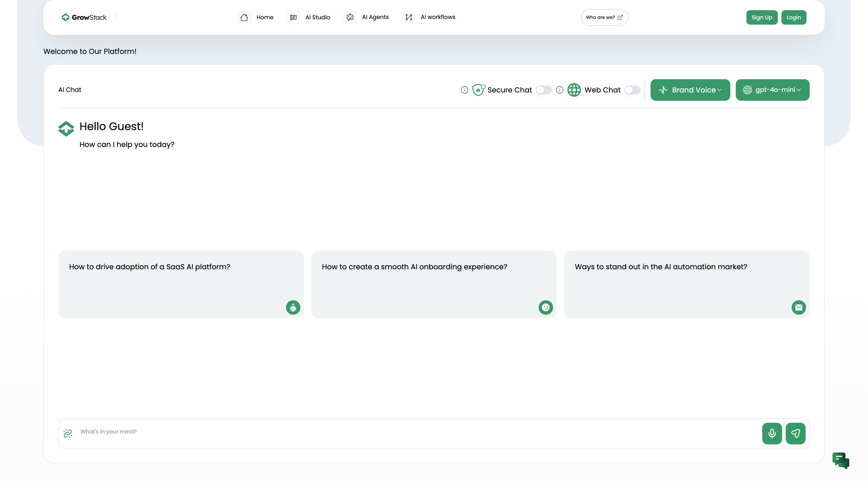Image resolution: width=868 pixels, height=488 pixels.
Task: Click the info icon beside Secure Chat
Action: tap(464, 90)
